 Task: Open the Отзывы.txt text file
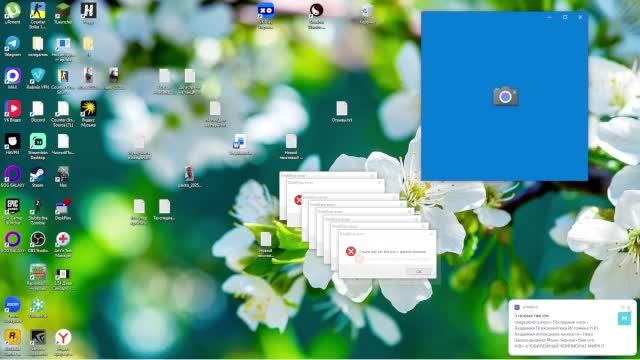342,109
